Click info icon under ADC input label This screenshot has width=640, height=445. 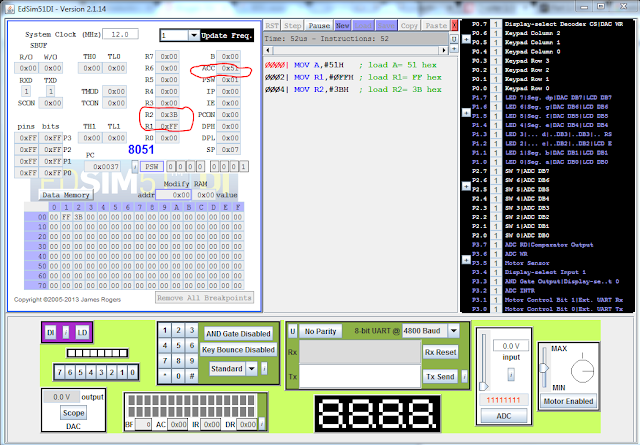[x=511, y=374]
